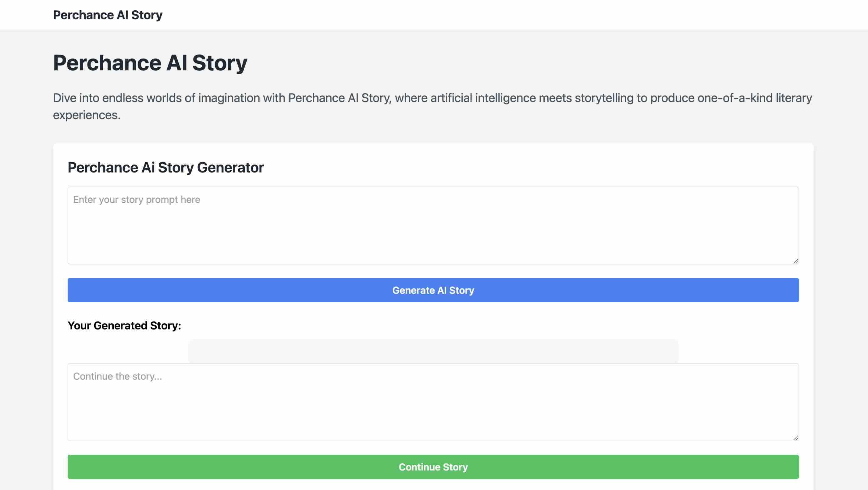
Task: Click the placeholder text Enter your story prompt here
Action: [x=136, y=199]
